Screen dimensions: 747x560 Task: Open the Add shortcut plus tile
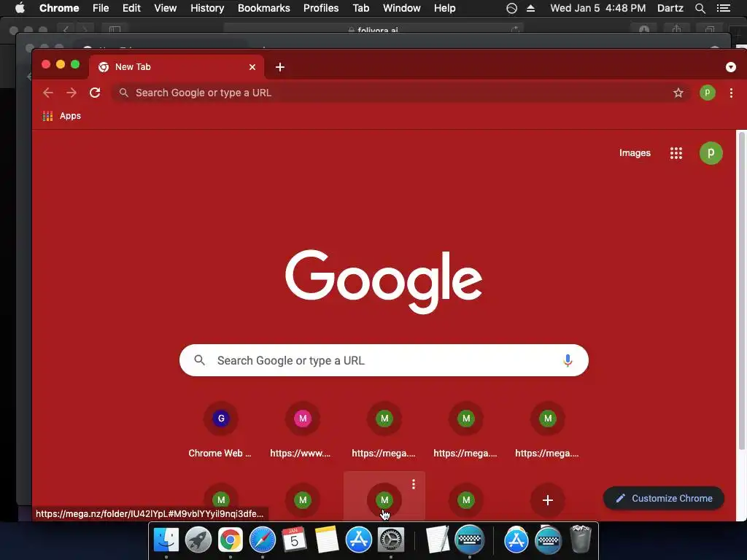[548, 500]
